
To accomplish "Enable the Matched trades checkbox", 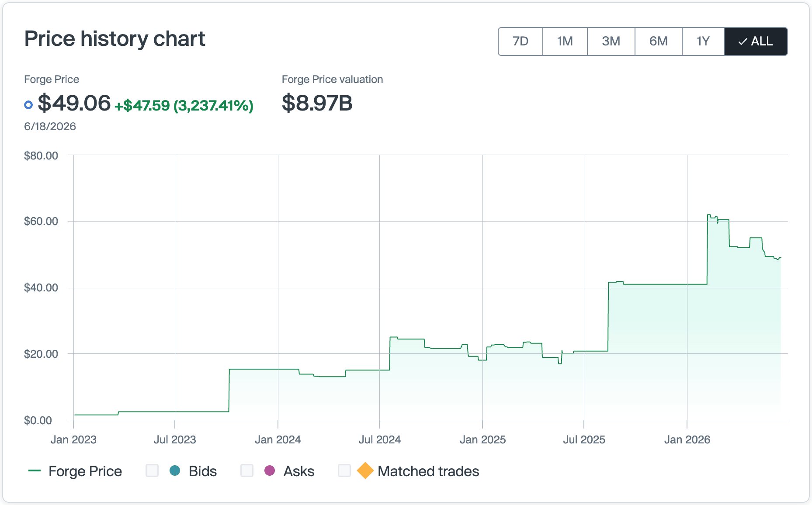I will pos(344,470).
